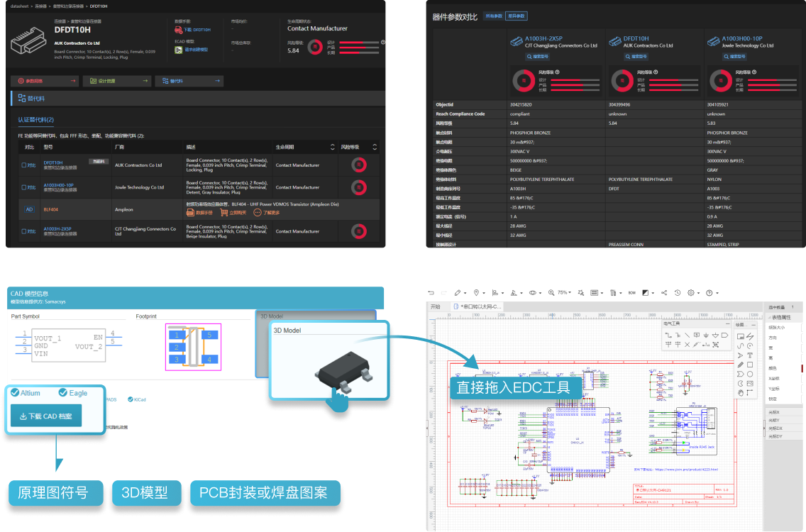Click the zoom magnifier icon beside 75%
Image resolution: width=806 pixels, height=532 pixels.
pos(551,293)
